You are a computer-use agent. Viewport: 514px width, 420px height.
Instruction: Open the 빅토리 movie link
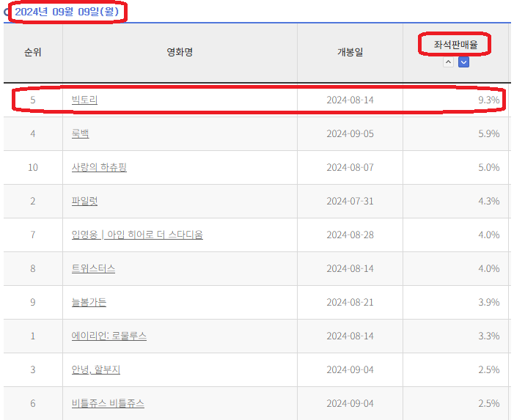click(x=84, y=100)
